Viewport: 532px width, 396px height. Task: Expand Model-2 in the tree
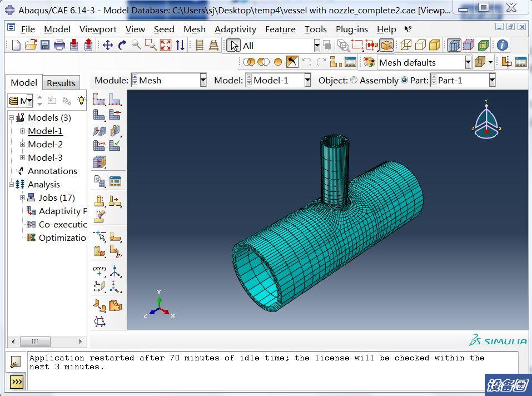(22, 144)
